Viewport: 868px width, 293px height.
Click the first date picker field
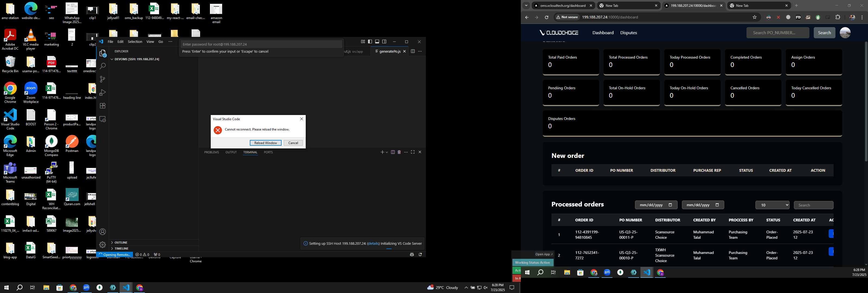point(656,205)
